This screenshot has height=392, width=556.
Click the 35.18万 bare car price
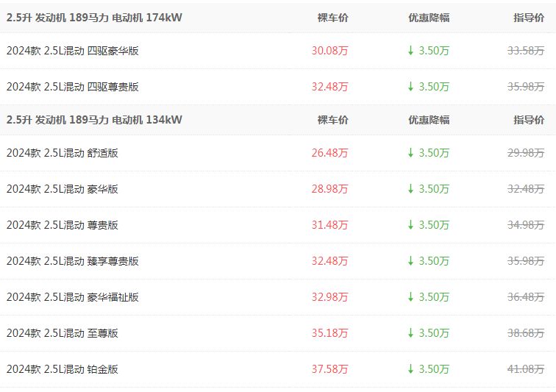tap(329, 333)
